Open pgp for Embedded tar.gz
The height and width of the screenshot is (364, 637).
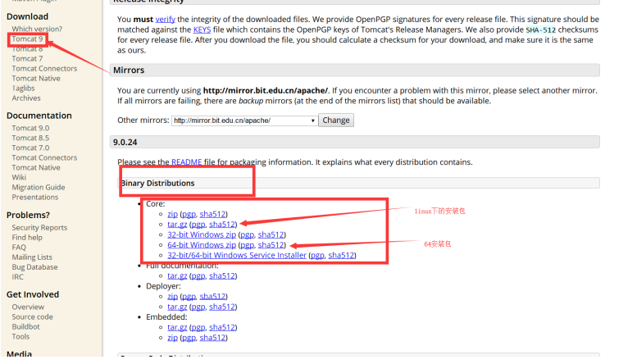point(198,327)
